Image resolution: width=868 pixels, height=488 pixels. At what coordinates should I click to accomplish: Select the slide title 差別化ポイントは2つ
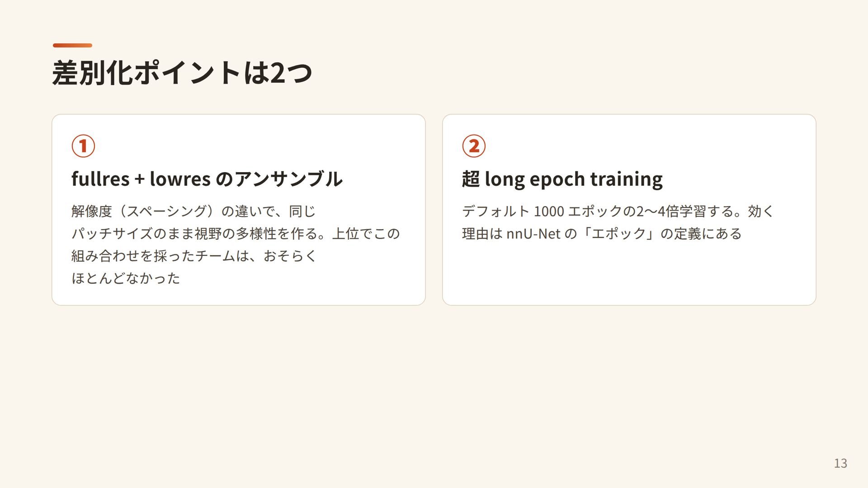tap(182, 72)
